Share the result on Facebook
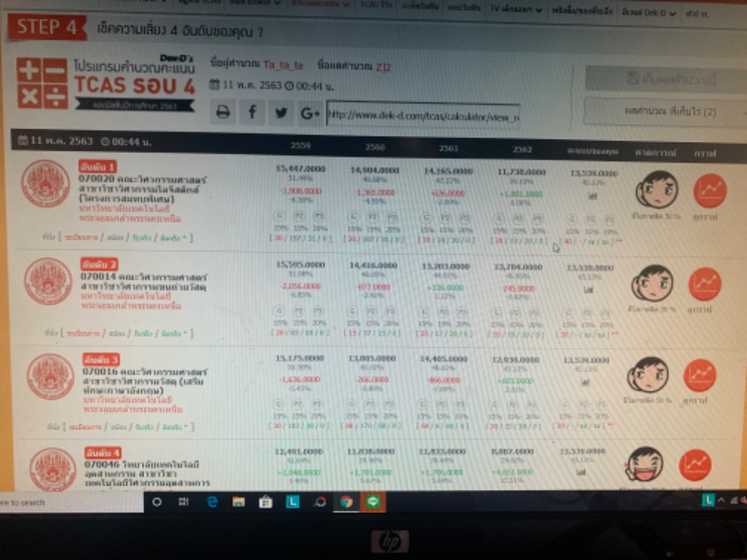 [252, 112]
